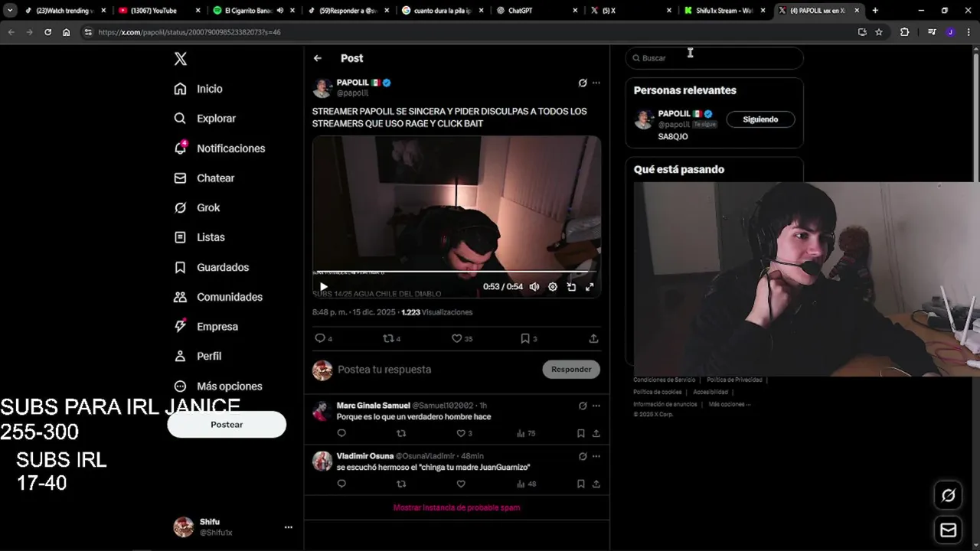Screen dimensions: 980x551
Task: Open Listas in sidebar
Action: 199,237
